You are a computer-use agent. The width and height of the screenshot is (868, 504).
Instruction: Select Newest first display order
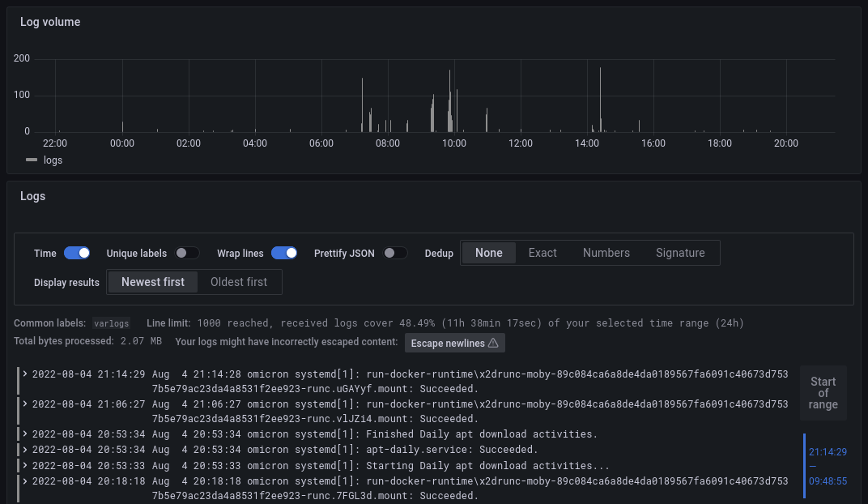coord(153,282)
